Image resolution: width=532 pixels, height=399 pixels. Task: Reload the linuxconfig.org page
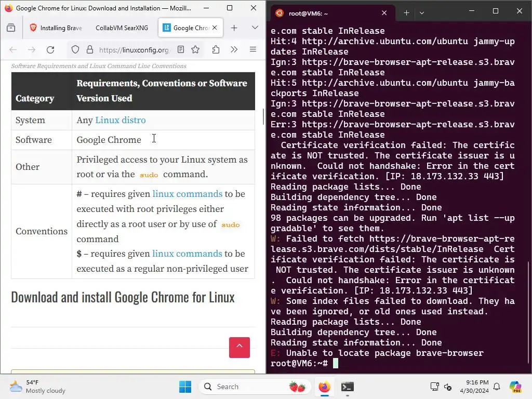point(50,50)
